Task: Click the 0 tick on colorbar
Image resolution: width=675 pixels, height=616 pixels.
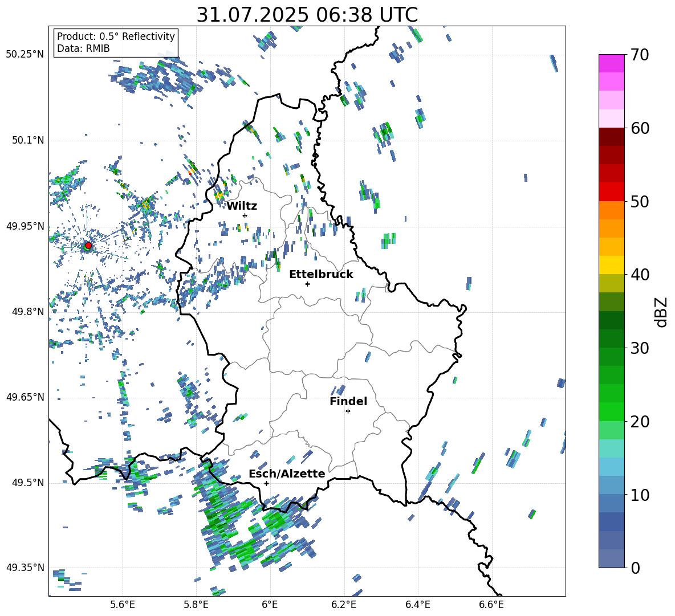Action: coord(635,568)
